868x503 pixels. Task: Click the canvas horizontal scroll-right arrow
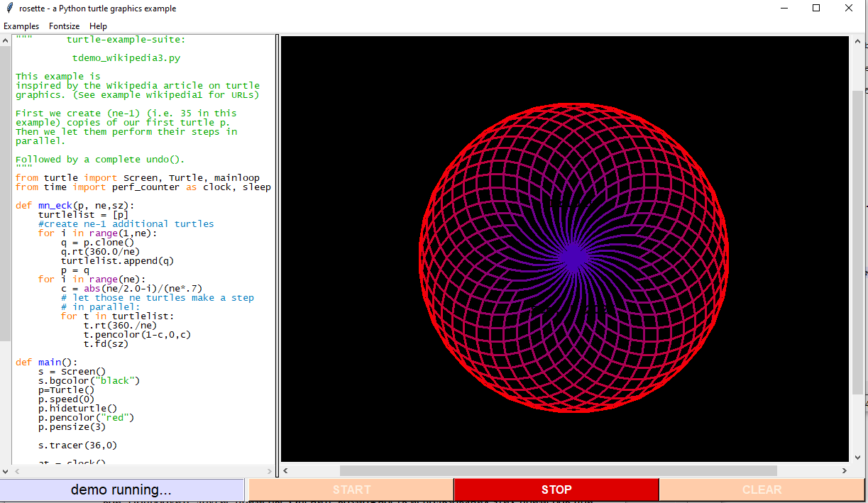pos(844,471)
